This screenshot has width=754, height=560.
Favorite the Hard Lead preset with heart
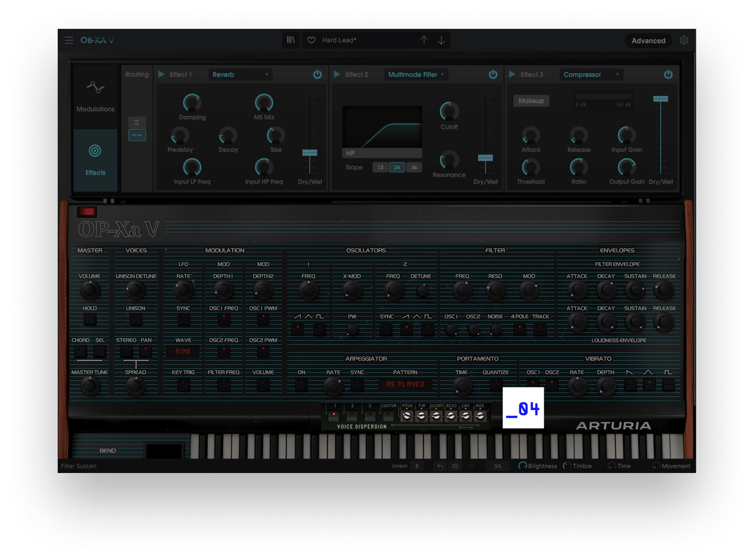pyautogui.click(x=312, y=40)
